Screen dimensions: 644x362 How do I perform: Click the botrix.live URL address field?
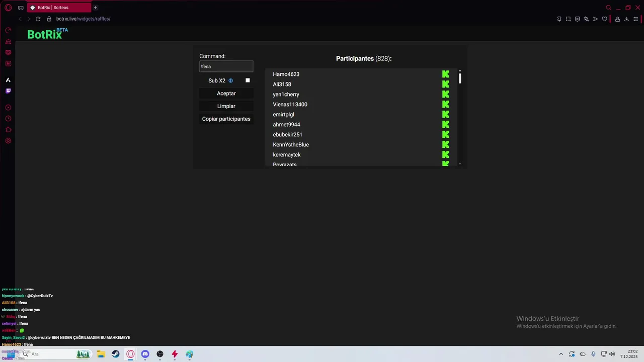click(83, 19)
